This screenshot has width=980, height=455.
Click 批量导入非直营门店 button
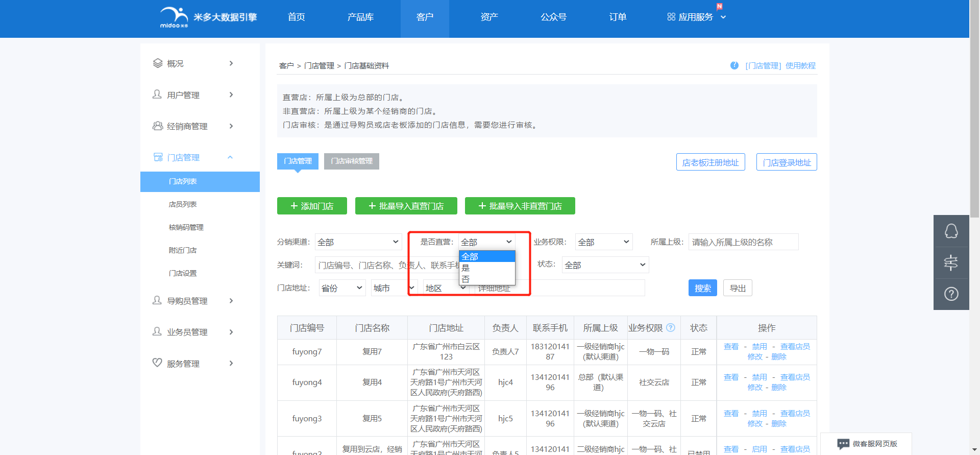point(520,206)
